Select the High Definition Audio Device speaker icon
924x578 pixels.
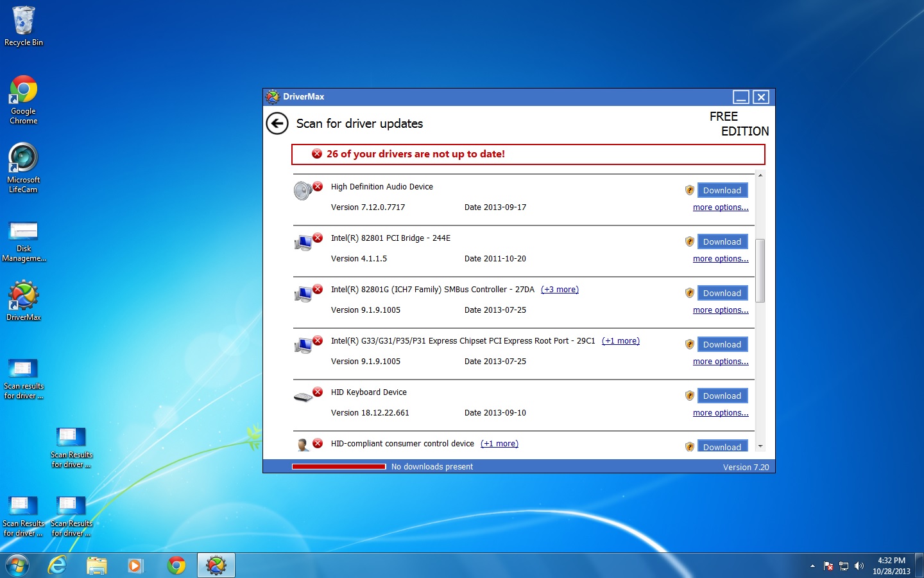click(x=303, y=191)
